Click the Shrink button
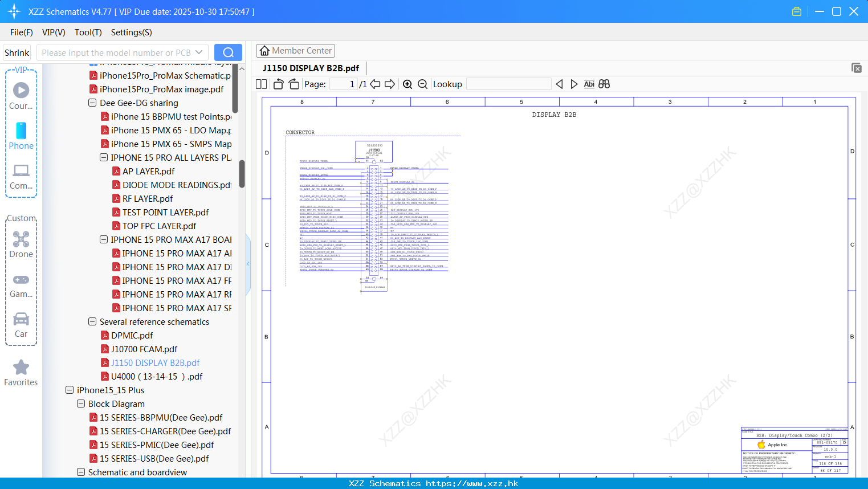Image resolution: width=868 pixels, height=489 pixels. pyautogui.click(x=17, y=52)
